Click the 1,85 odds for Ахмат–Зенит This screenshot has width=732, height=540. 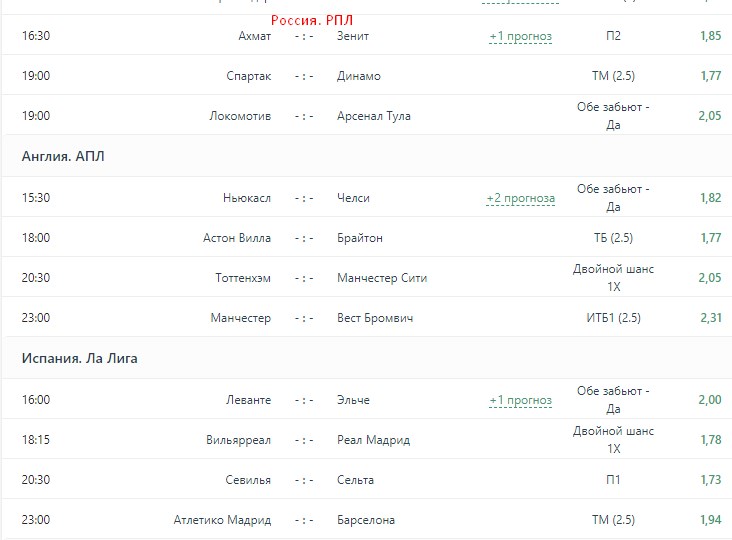tap(711, 35)
